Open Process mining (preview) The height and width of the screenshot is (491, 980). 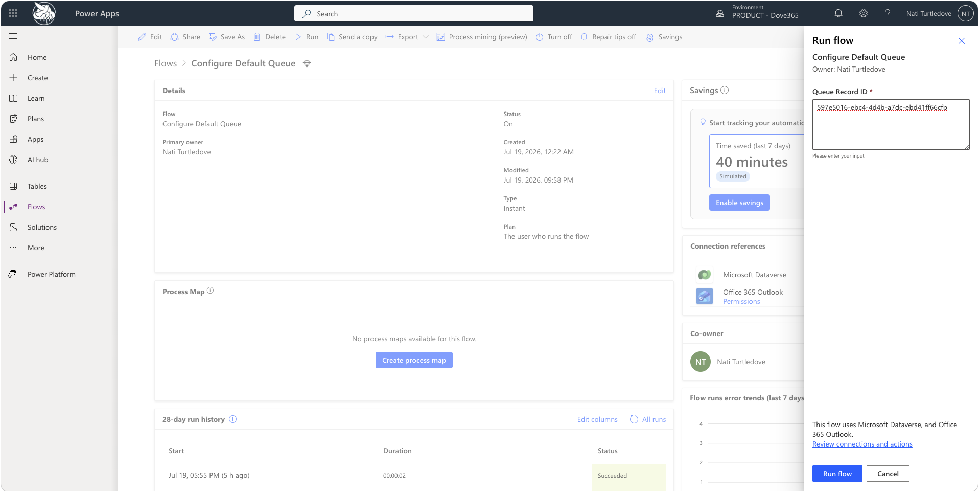click(482, 37)
